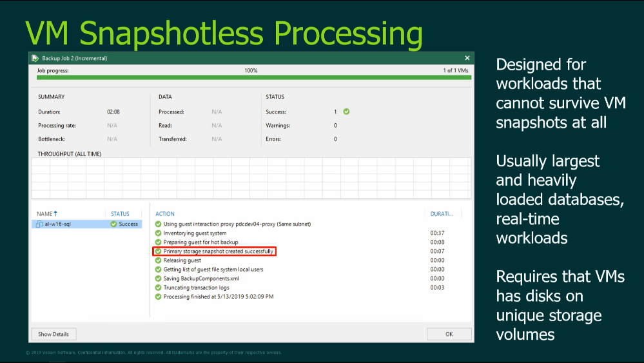Click the Processing rate label
The width and height of the screenshot is (644, 363).
pyautogui.click(x=57, y=125)
